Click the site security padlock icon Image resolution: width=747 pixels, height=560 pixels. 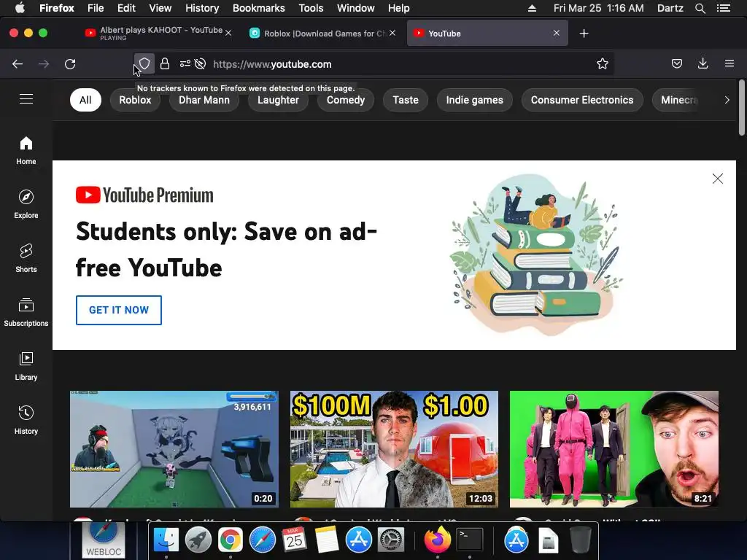click(x=165, y=64)
